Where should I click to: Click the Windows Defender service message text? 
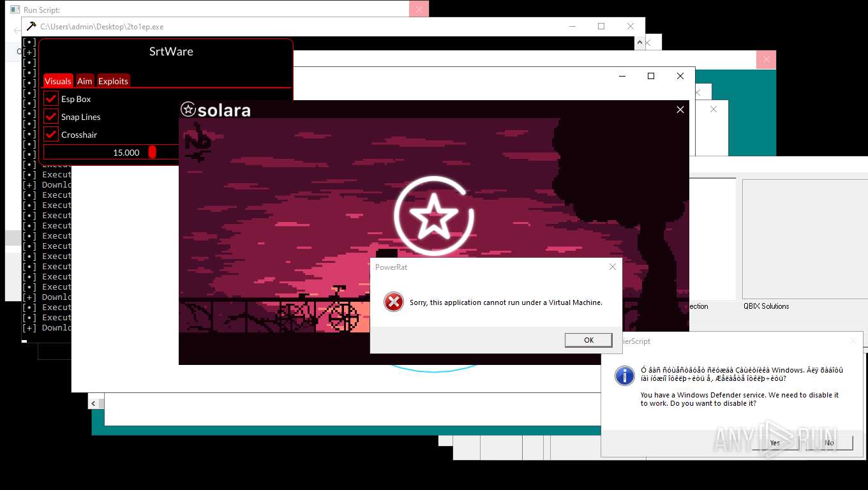tap(740, 399)
